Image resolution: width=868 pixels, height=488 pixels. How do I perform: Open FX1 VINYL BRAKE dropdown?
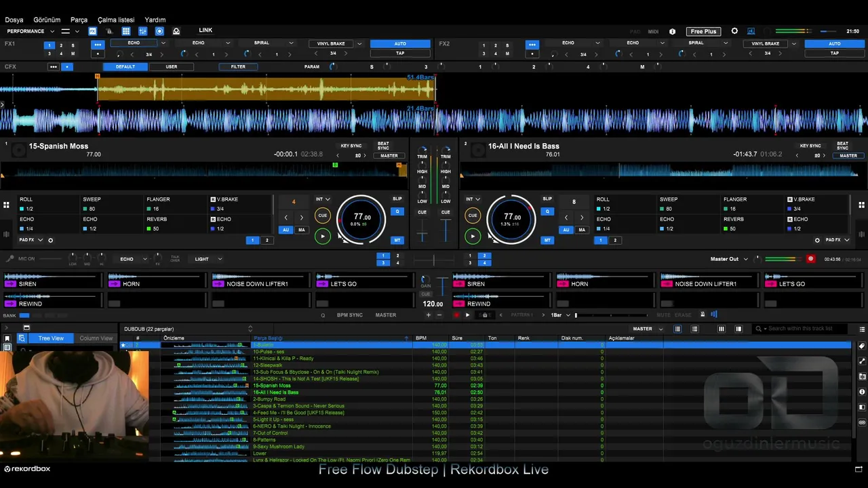point(359,43)
